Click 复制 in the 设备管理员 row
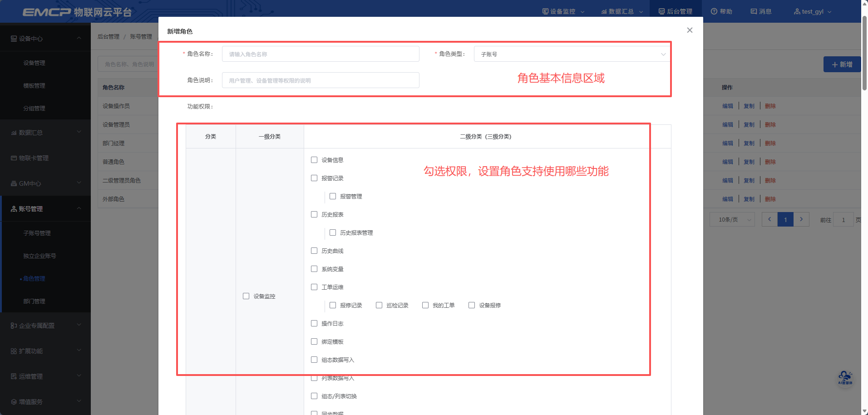Viewport: 868px width, 415px height. tap(749, 124)
